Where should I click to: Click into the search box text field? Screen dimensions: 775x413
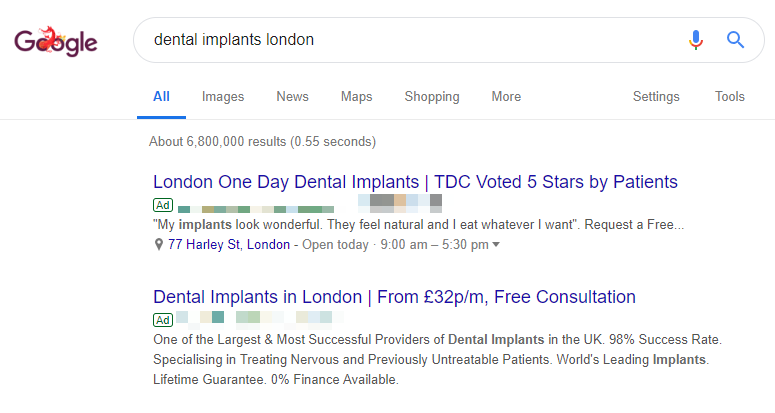coord(415,40)
